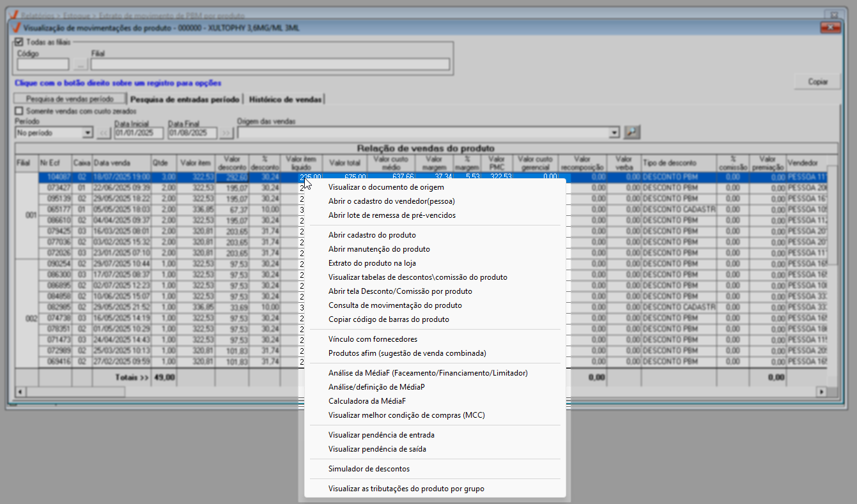Open the Origem das vendas dropdown
This screenshot has height=504, width=857.
click(x=615, y=133)
